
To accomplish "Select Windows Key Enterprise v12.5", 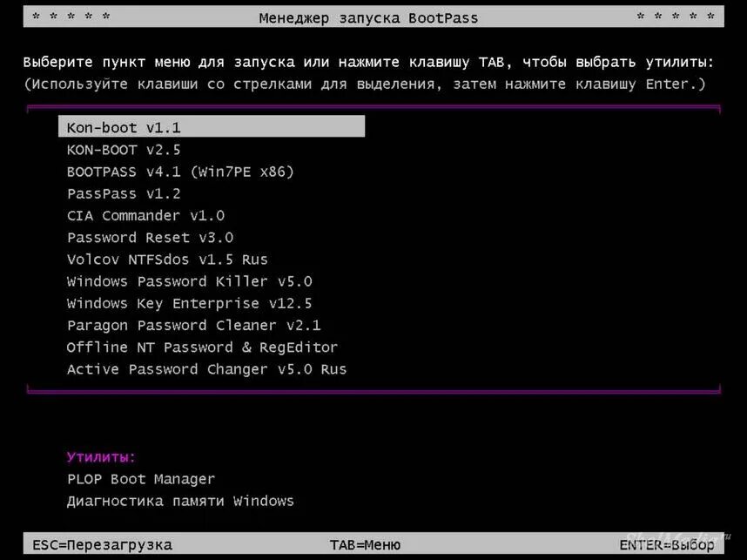I will (190, 303).
